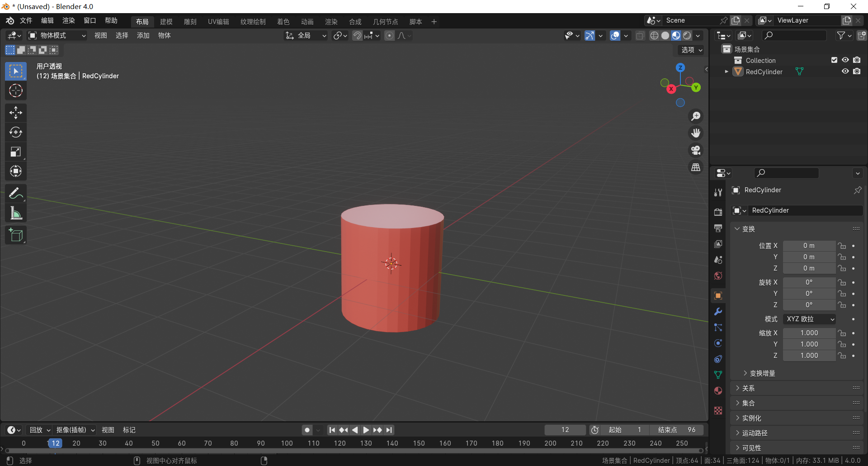The image size is (868, 466).
Task: Pick the Select Box tool
Action: 16,71
